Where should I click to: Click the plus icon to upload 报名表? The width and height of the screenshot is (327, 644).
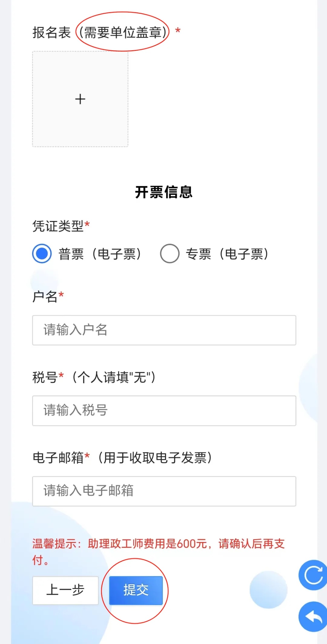point(80,99)
